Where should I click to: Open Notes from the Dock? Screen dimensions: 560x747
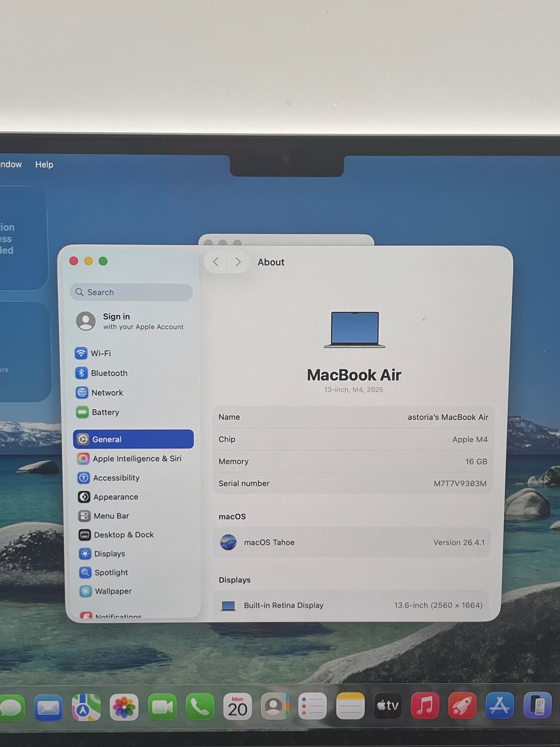click(350, 706)
